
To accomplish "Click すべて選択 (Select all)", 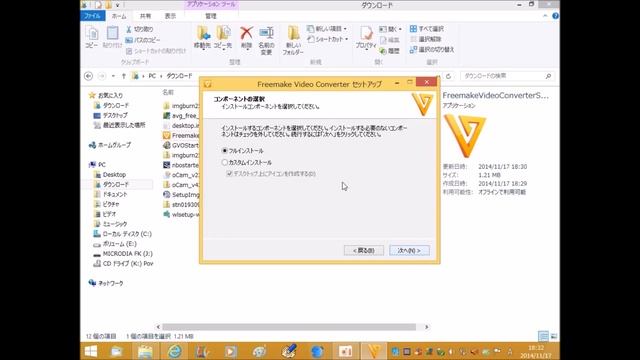I will click(427, 29).
